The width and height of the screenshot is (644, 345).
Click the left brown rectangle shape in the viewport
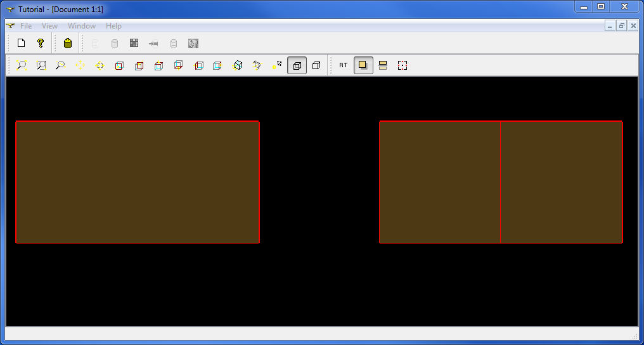138,182
